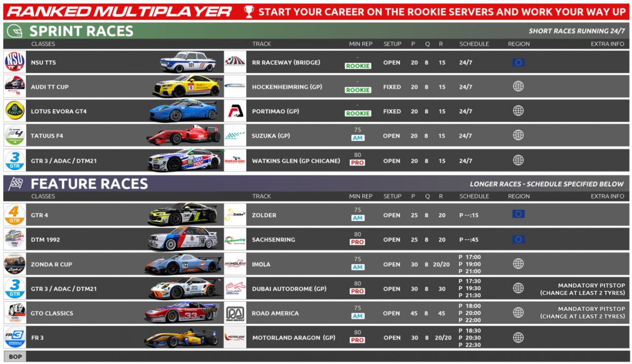Open the Dubai Autodrome (GP) race row
The width and height of the screenshot is (632, 364).
(x=289, y=289)
